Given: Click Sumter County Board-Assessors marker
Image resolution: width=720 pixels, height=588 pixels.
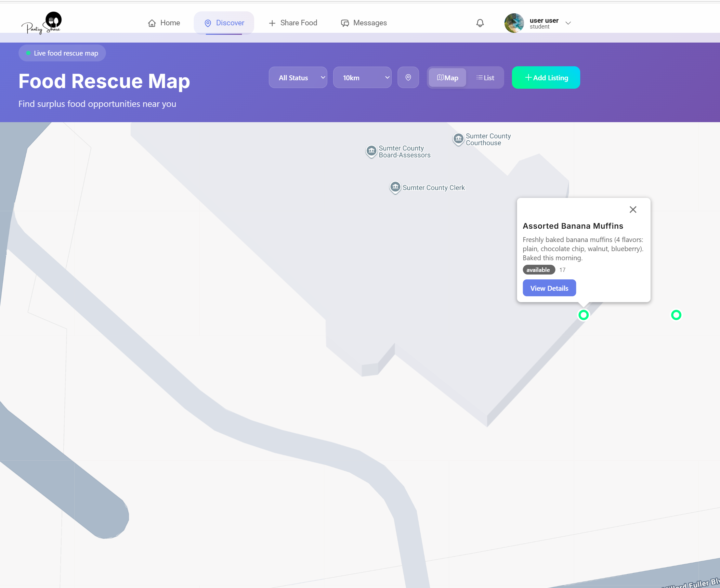Looking at the screenshot, I should (x=371, y=151).
